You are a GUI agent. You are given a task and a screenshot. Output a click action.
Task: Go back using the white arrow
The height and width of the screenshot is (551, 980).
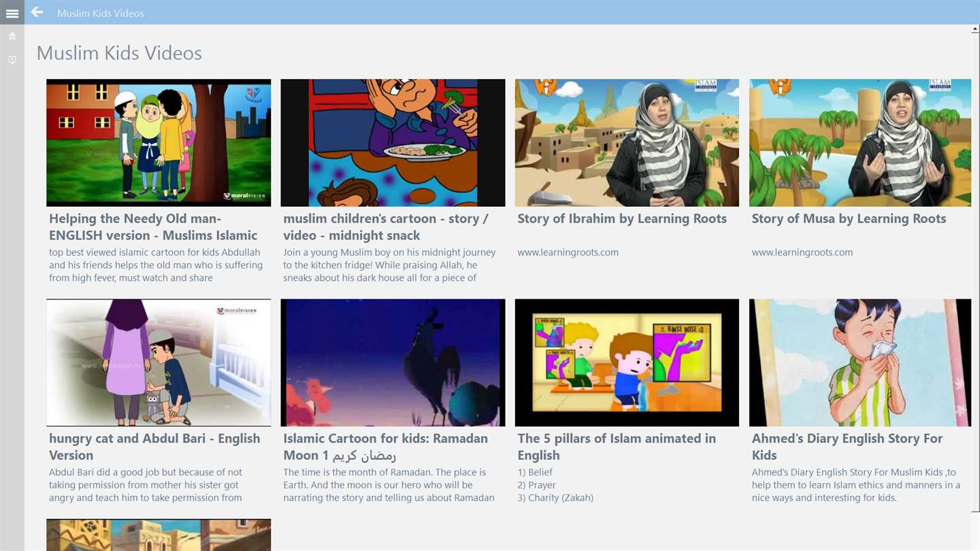pos(37,12)
